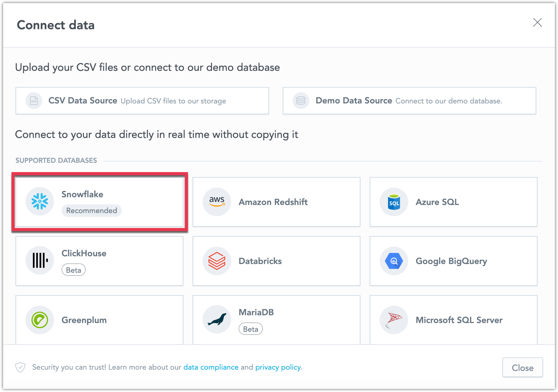Screen dimensions: 558x392
Task: Select the Snowflake Recommended badge
Action: pos(91,210)
